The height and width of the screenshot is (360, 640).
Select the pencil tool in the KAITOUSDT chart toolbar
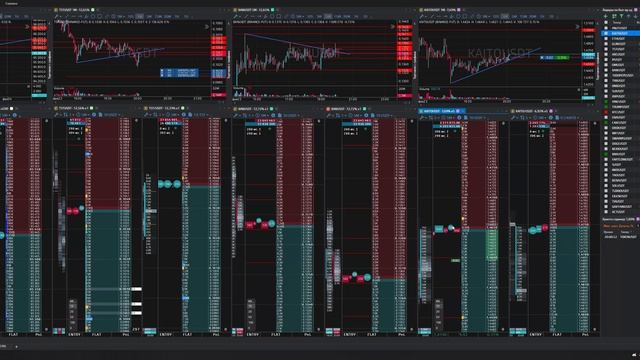[421, 16]
